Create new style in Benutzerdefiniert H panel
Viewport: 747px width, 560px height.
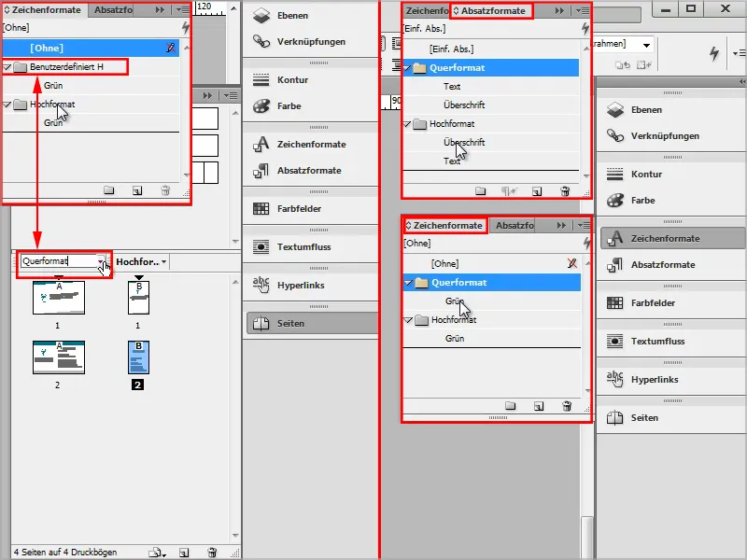(137, 190)
